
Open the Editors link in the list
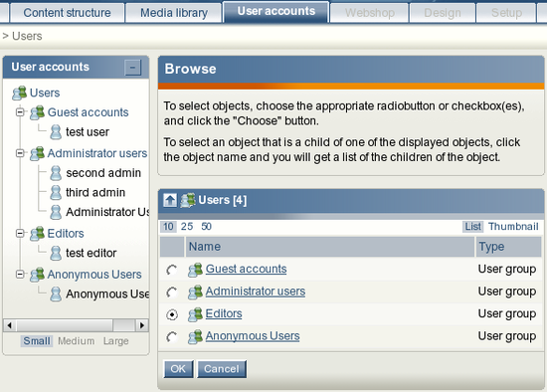(x=224, y=313)
